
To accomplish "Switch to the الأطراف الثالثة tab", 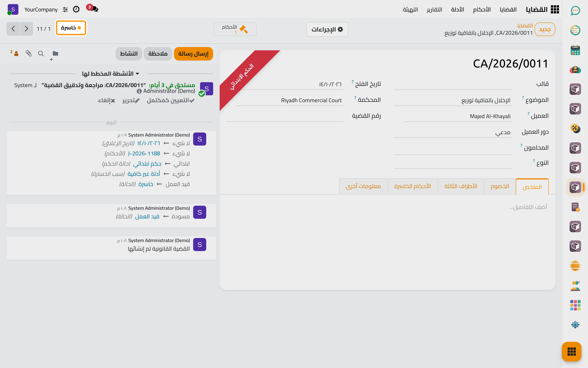I will pyautogui.click(x=461, y=186).
